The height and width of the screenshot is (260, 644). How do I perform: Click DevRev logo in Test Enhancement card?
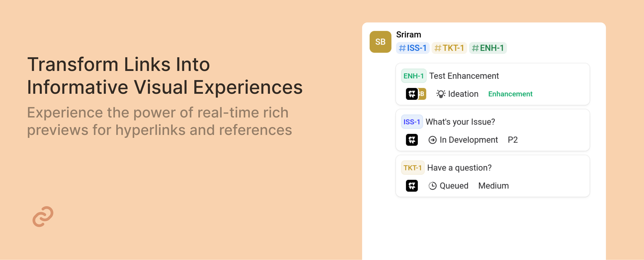click(x=411, y=94)
